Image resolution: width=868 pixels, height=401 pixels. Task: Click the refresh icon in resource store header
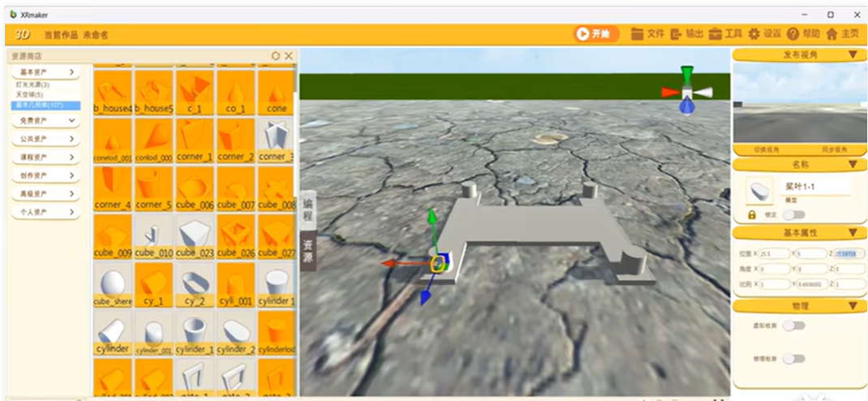[x=276, y=56]
